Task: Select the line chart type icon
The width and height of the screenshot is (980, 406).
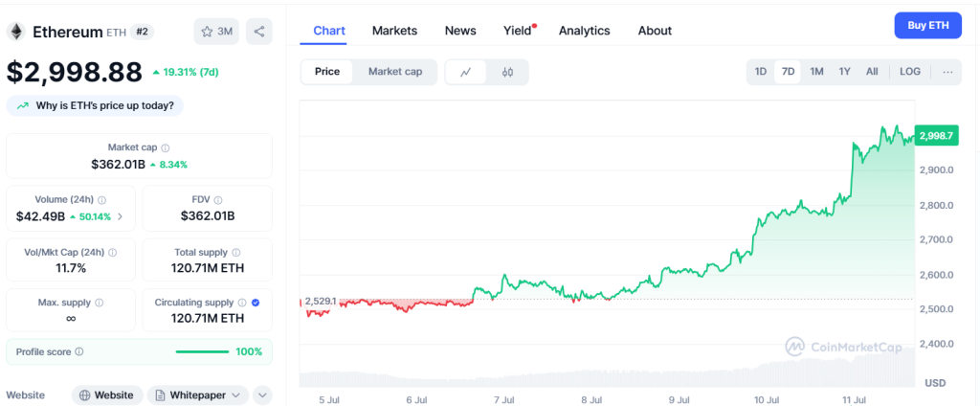Action: [x=466, y=72]
